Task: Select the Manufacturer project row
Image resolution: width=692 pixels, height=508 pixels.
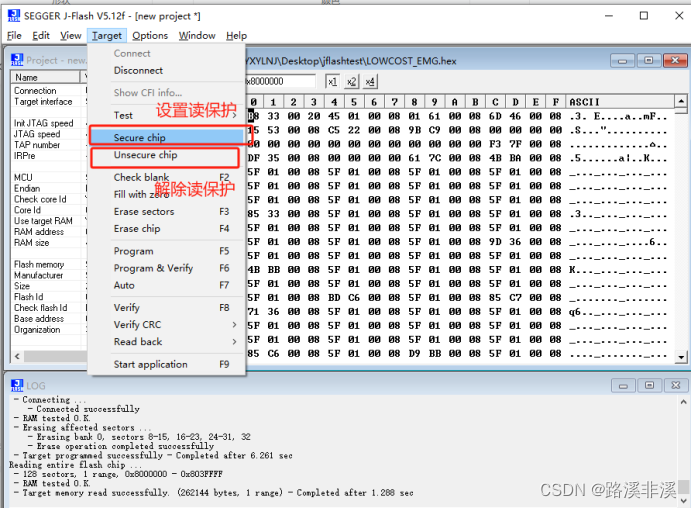Action: click(49, 275)
